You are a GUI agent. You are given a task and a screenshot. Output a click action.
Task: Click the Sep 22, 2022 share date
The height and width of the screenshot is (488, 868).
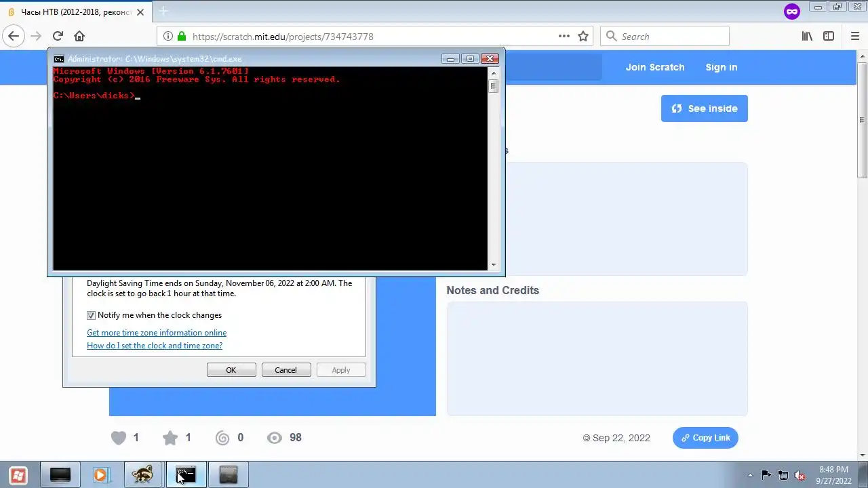point(621,438)
